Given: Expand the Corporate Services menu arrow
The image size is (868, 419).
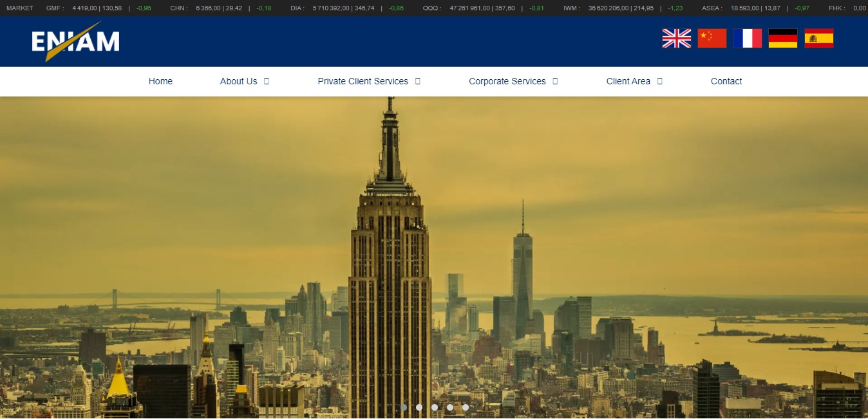Looking at the screenshot, I should (555, 81).
